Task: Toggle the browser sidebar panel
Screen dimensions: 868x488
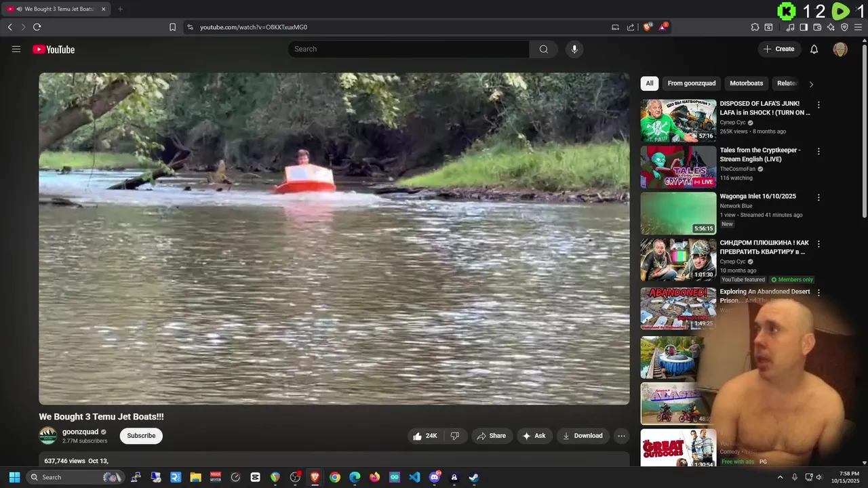Action: (x=804, y=27)
